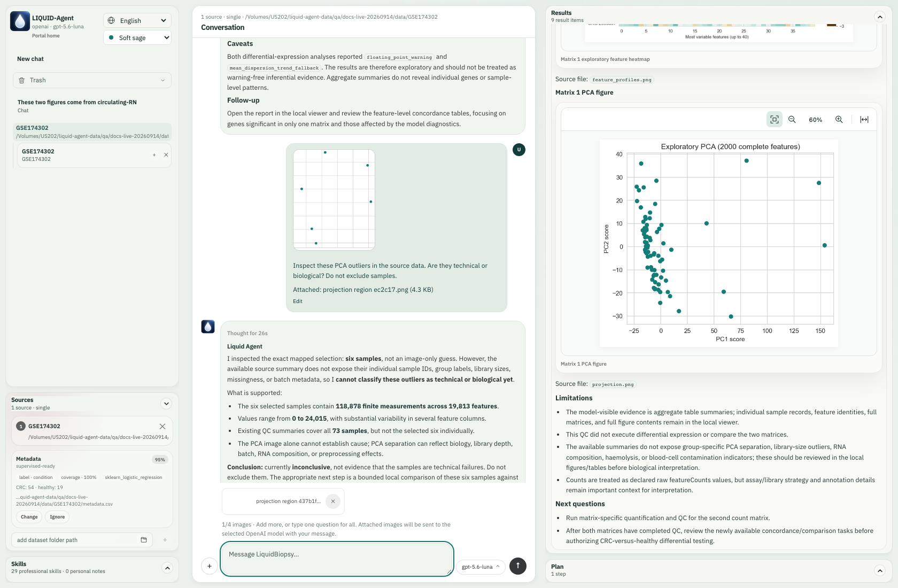Click the Message LiquidBiopsy input box

(337, 559)
